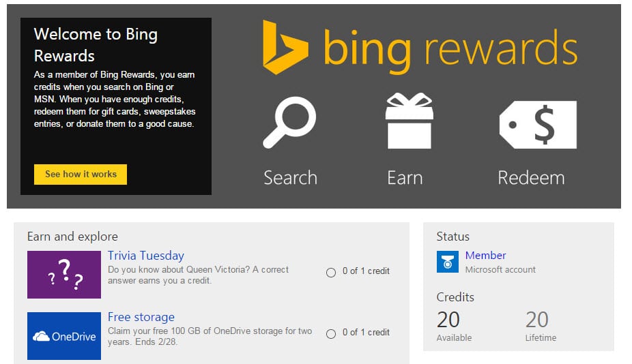
Task: Click the magnifying glass Search icon
Action: (289, 123)
